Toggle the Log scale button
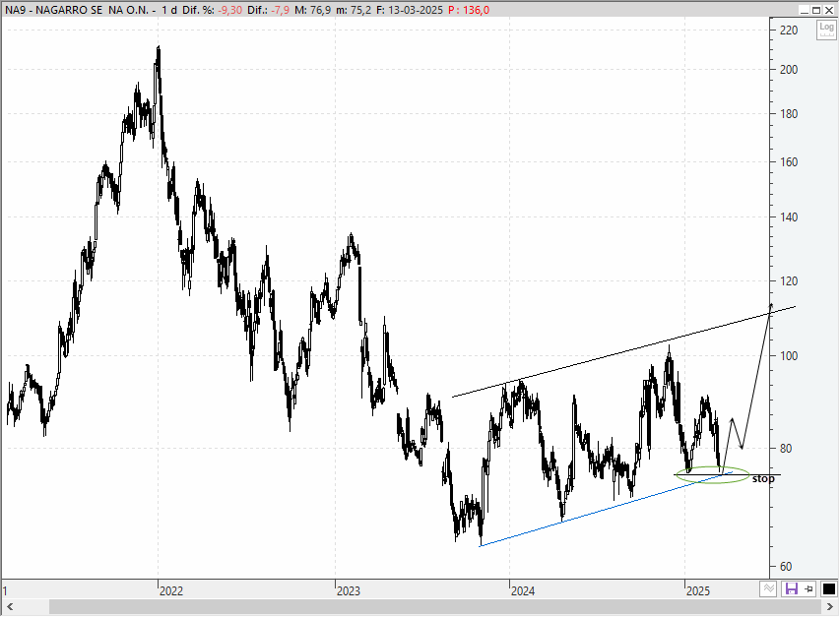 tap(826, 30)
